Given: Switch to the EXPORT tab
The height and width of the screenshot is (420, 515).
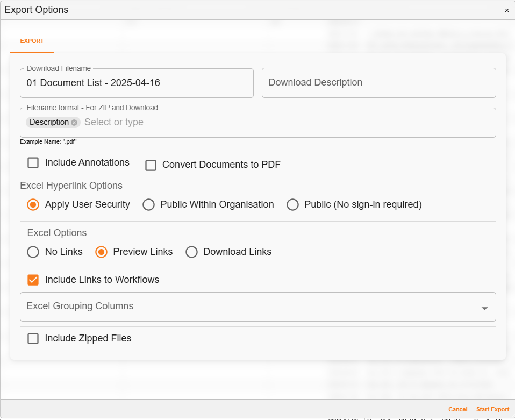Looking at the screenshot, I should point(32,41).
